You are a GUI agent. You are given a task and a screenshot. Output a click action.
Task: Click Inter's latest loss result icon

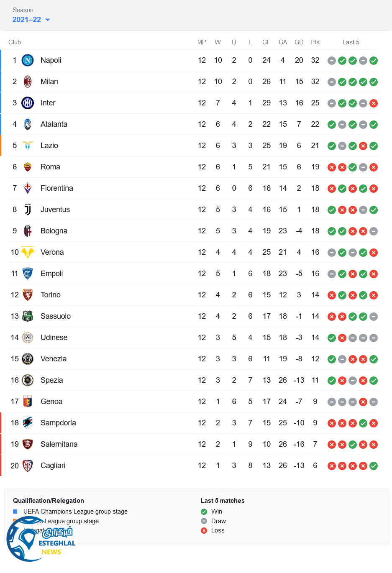374,103
